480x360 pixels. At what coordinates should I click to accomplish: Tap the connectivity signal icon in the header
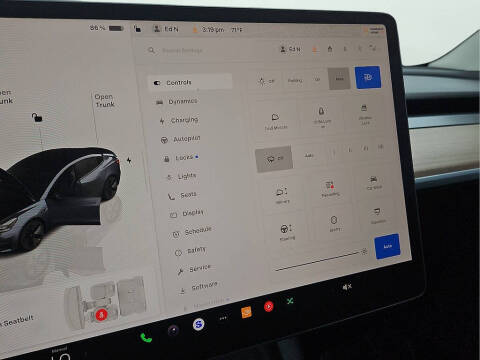pyautogui.click(x=373, y=48)
